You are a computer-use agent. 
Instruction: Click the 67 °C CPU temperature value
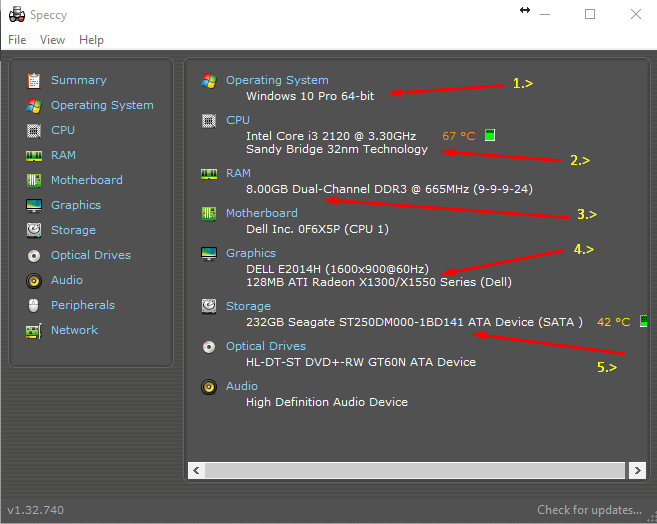[459, 136]
